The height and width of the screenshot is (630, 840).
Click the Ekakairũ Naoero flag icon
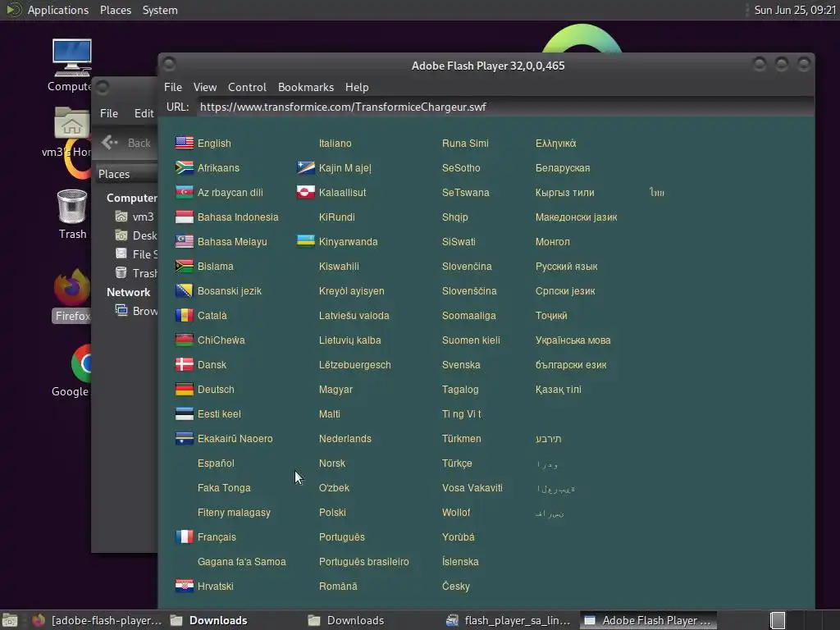[185, 439]
